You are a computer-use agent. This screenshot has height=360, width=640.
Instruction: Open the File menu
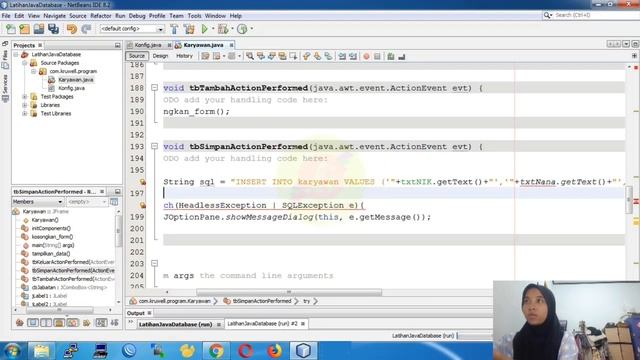click(6, 16)
